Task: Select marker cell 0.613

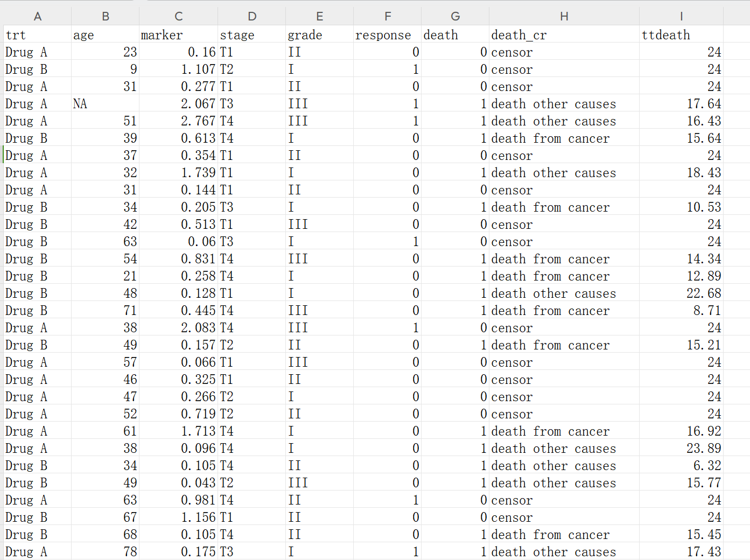Action: tap(178, 138)
